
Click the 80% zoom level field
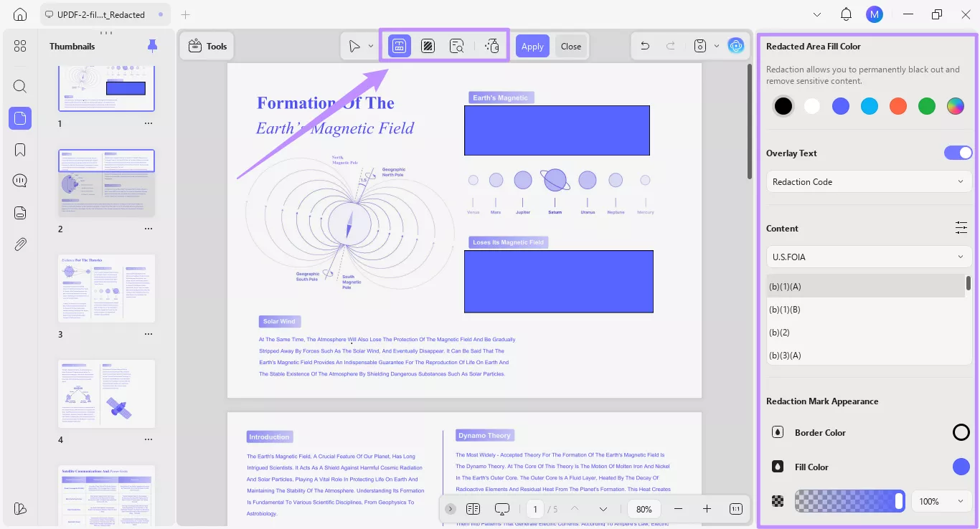click(x=644, y=509)
